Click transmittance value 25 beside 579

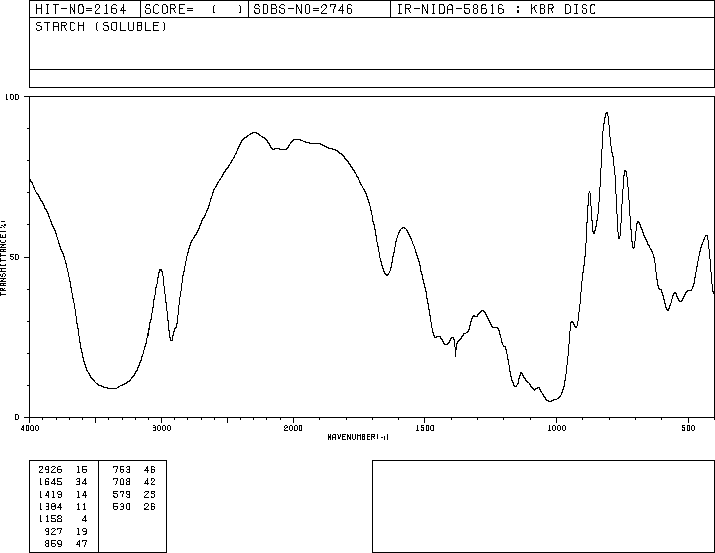click(150, 494)
